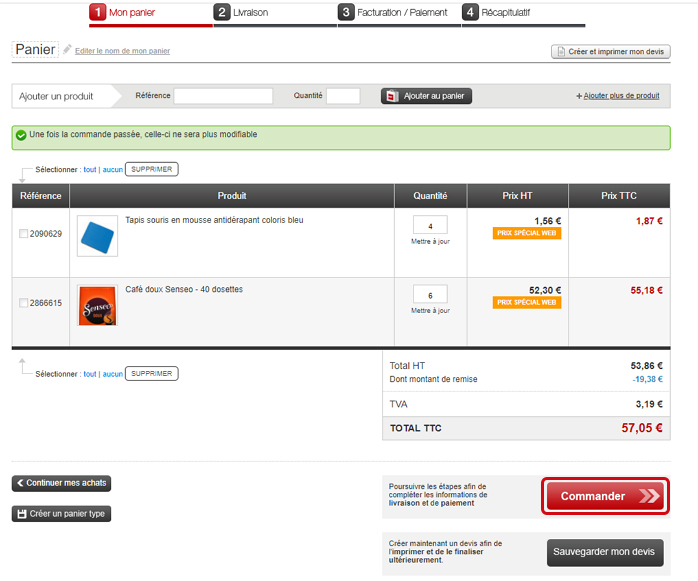Click the red cart icon on Ajouter au panier

(392, 96)
